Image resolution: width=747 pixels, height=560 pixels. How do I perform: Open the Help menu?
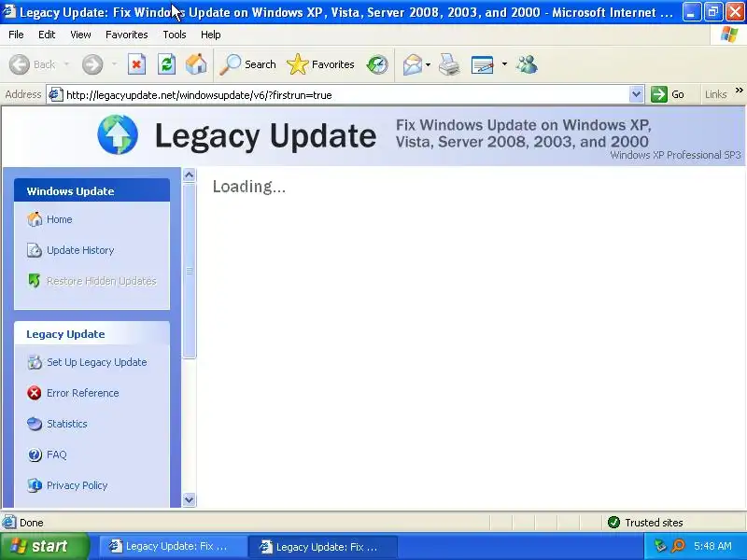211,35
